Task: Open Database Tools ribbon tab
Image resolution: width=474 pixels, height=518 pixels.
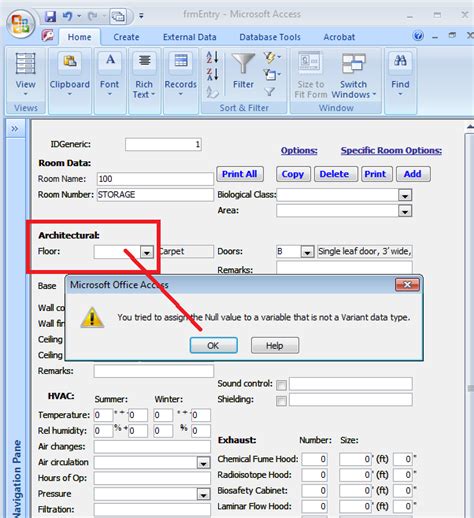Action: point(270,37)
